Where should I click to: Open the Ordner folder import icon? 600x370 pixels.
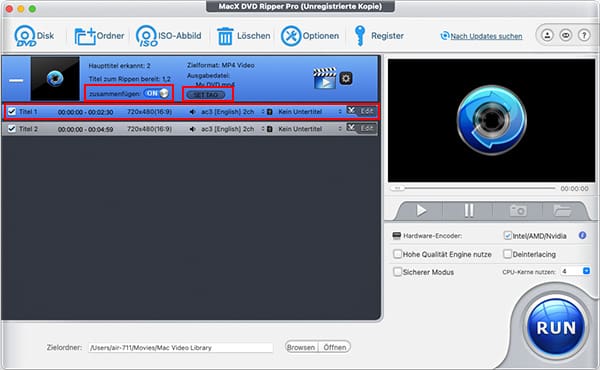click(x=85, y=36)
